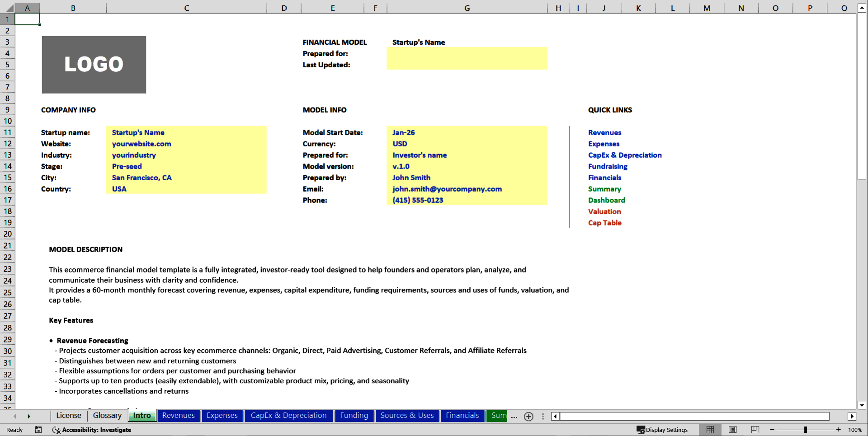Viewport: 868px width, 436px height.
Task: Open the Glossary sheet tab
Action: coord(106,415)
